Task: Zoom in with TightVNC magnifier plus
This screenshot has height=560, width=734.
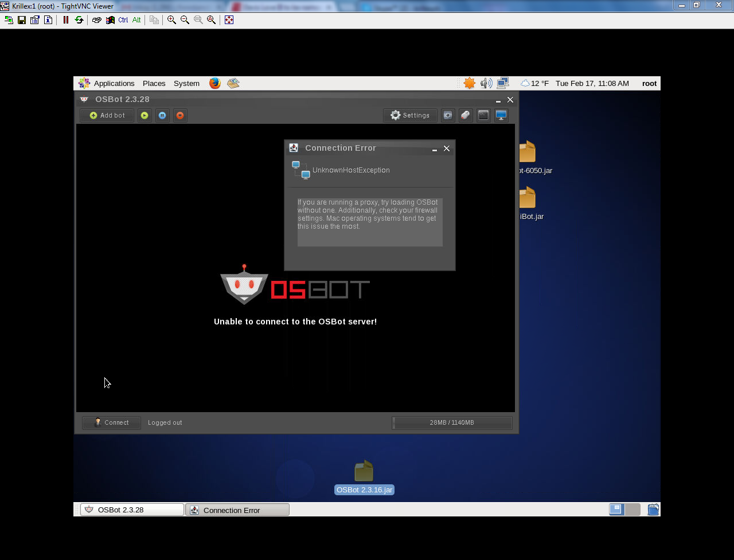Action: pos(171,19)
